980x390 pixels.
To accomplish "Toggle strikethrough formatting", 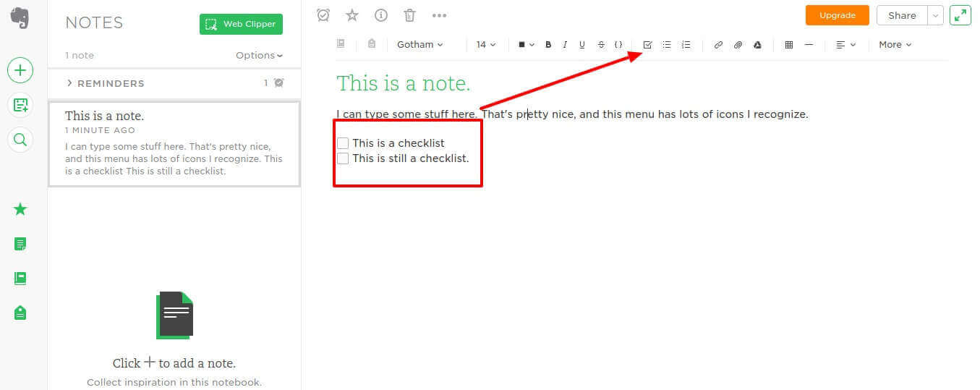I will (601, 45).
